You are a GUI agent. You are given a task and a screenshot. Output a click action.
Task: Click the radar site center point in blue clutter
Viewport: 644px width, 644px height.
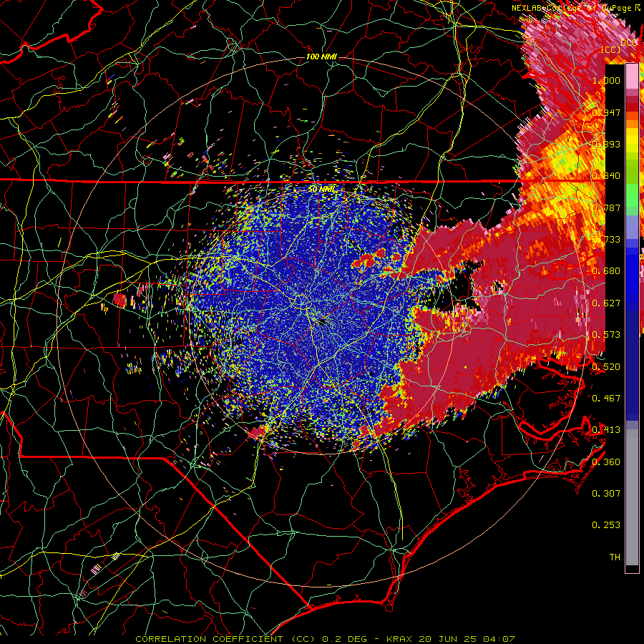[321, 322]
